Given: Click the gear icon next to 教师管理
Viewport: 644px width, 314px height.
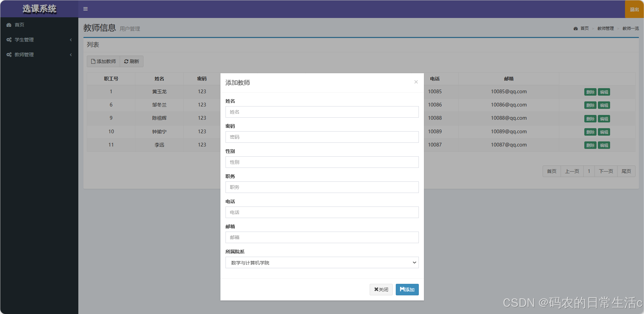Looking at the screenshot, I should point(9,54).
